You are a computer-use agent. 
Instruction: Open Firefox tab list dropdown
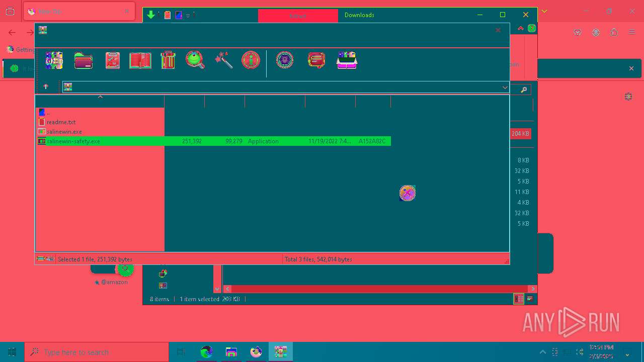(544, 11)
